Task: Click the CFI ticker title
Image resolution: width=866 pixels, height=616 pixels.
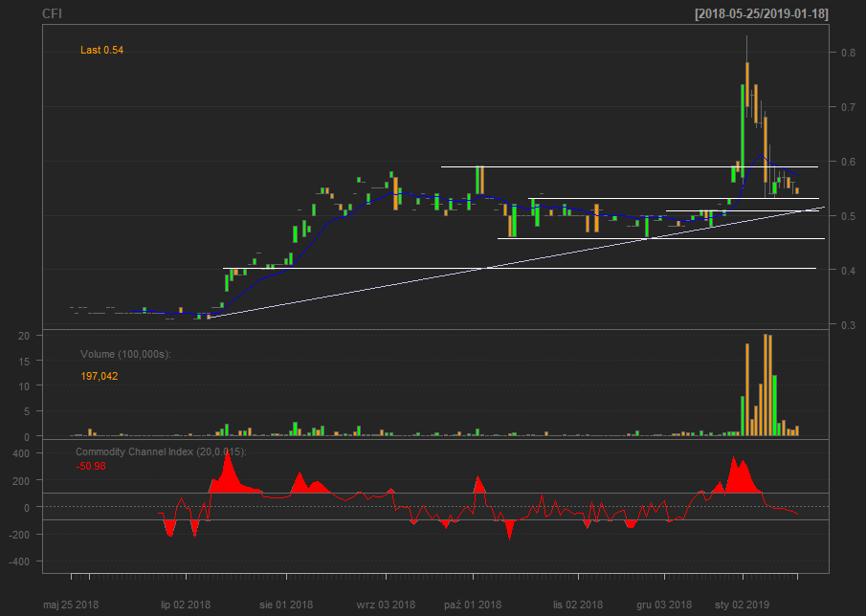Action: point(52,13)
